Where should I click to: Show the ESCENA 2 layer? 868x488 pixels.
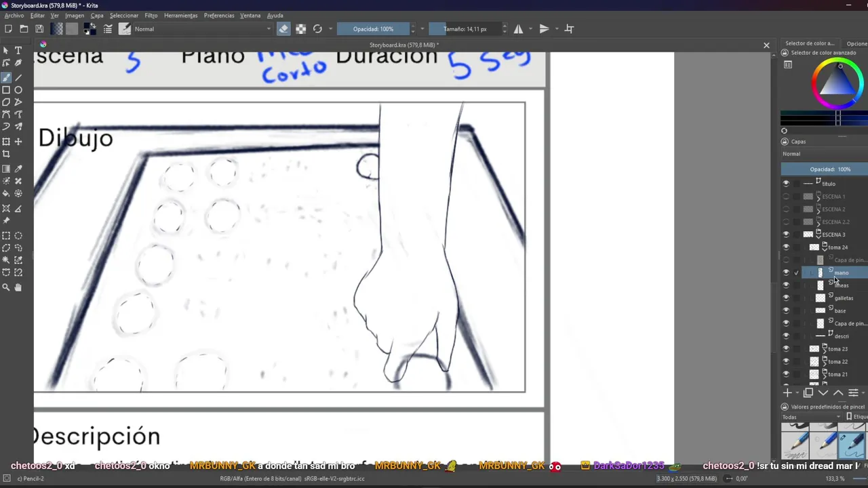point(786,209)
